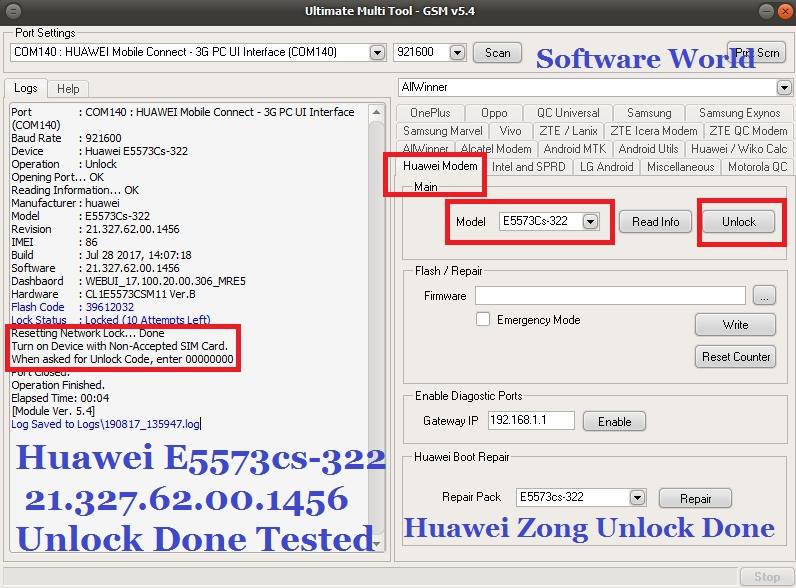Open the Samsung Marvel tab
796x588 pixels.
(443, 131)
